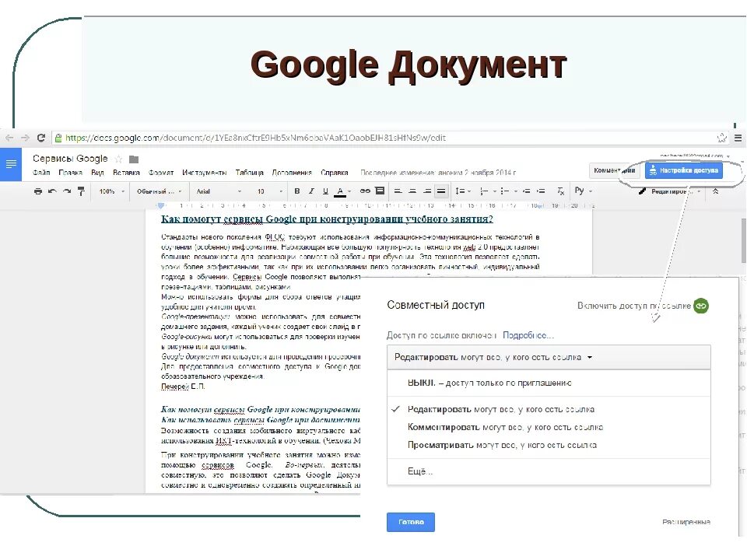Screen dimensions: 747x560
Task: Collapse the menus with the double chevron
Action: pyautogui.click(x=715, y=191)
